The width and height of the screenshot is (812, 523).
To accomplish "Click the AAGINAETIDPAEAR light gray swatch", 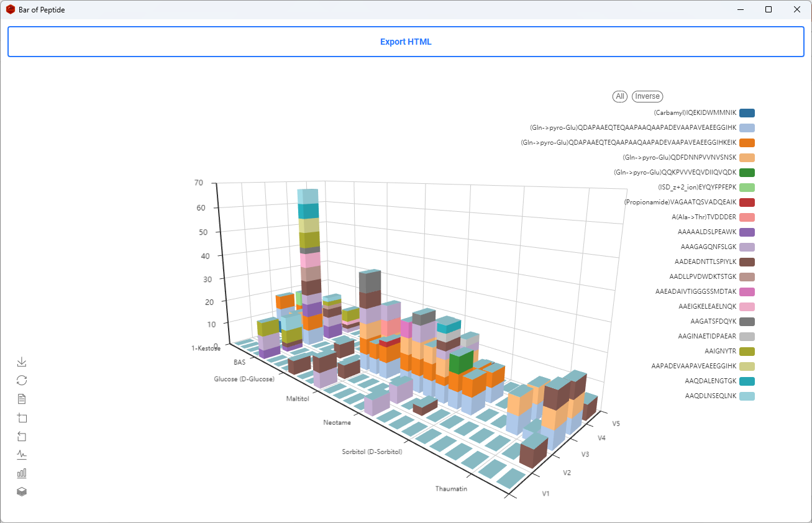I will (747, 337).
